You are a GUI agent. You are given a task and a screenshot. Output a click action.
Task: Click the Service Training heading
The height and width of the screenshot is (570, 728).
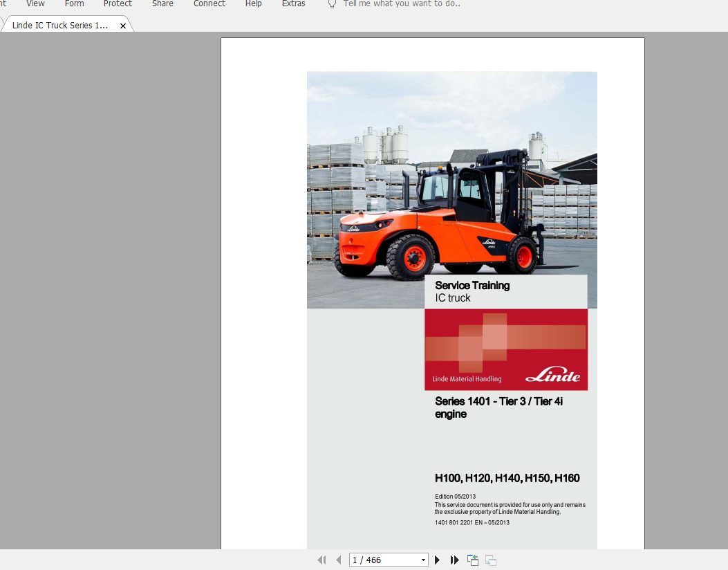click(472, 285)
